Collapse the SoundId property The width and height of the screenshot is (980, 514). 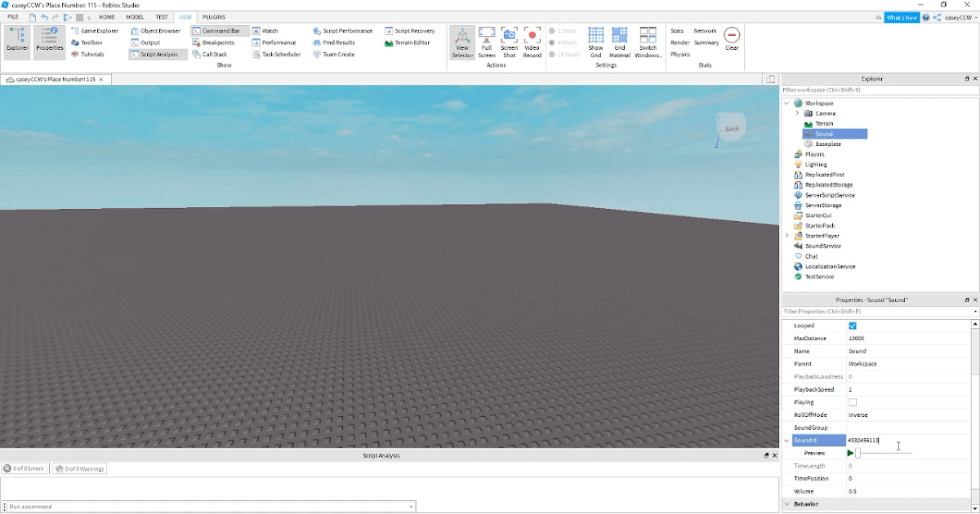787,441
